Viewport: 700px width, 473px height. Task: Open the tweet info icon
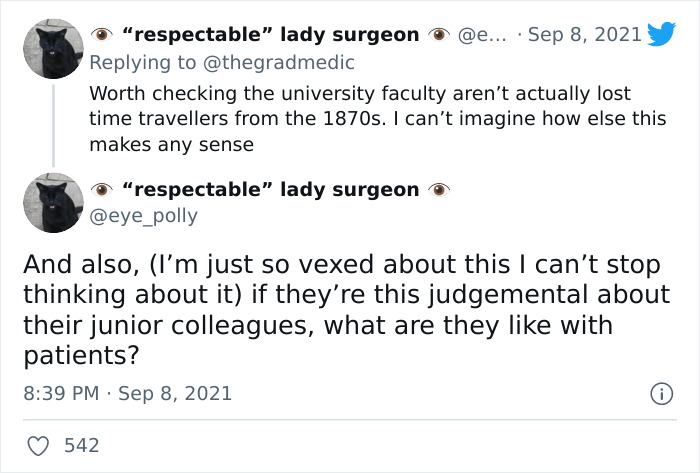[x=661, y=394]
